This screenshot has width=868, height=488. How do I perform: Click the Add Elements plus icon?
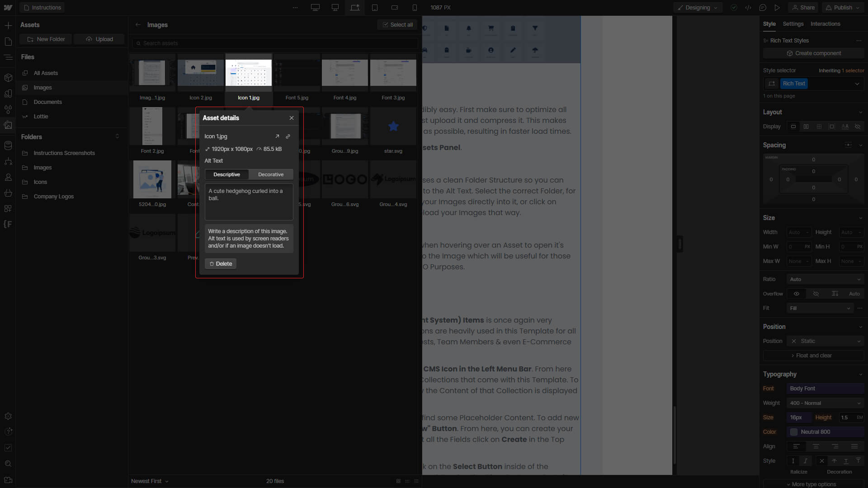(8, 25)
